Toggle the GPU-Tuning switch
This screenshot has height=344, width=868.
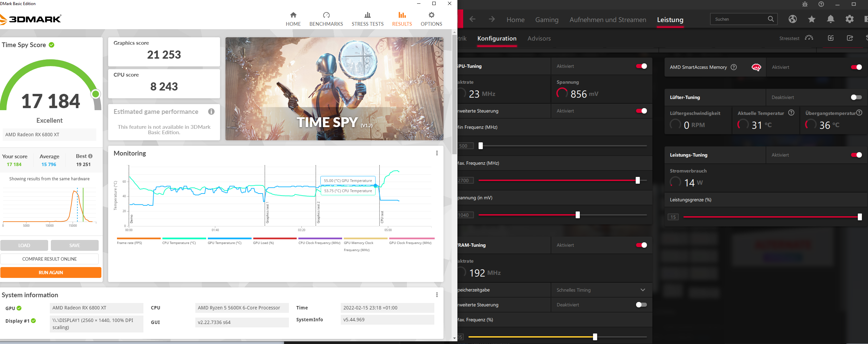point(641,66)
